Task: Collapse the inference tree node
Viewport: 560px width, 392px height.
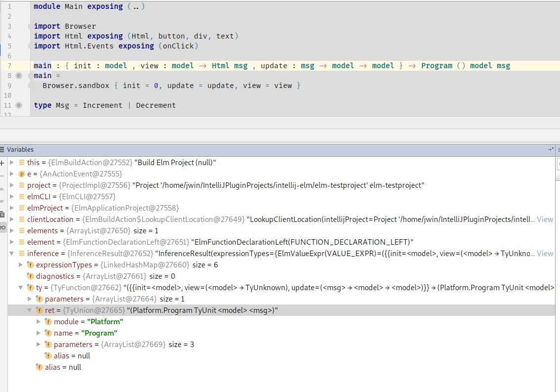Action: coord(12,253)
